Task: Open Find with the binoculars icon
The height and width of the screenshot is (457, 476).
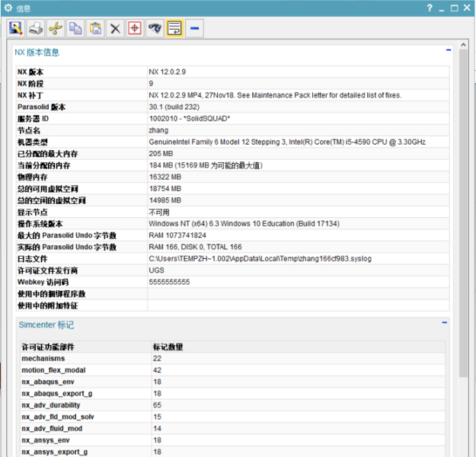Action: tap(155, 28)
